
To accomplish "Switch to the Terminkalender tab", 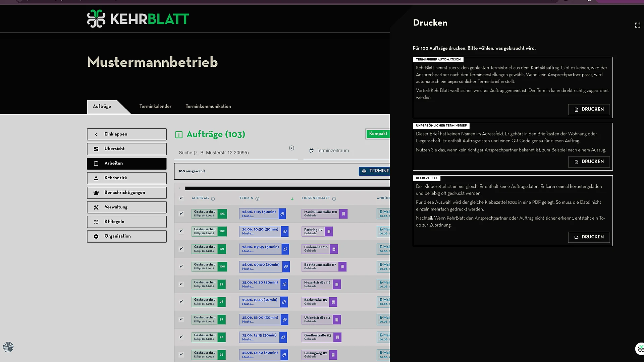I will click(155, 107).
